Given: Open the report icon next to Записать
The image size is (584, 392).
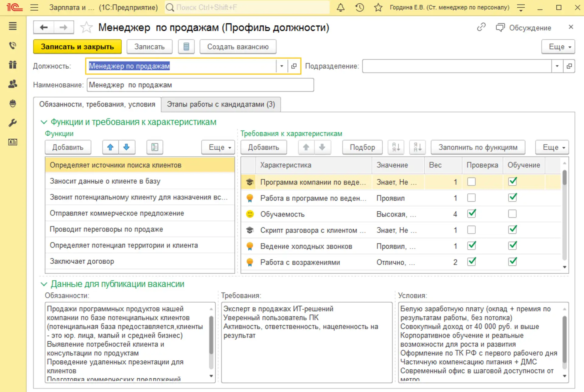Looking at the screenshot, I should [186, 47].
